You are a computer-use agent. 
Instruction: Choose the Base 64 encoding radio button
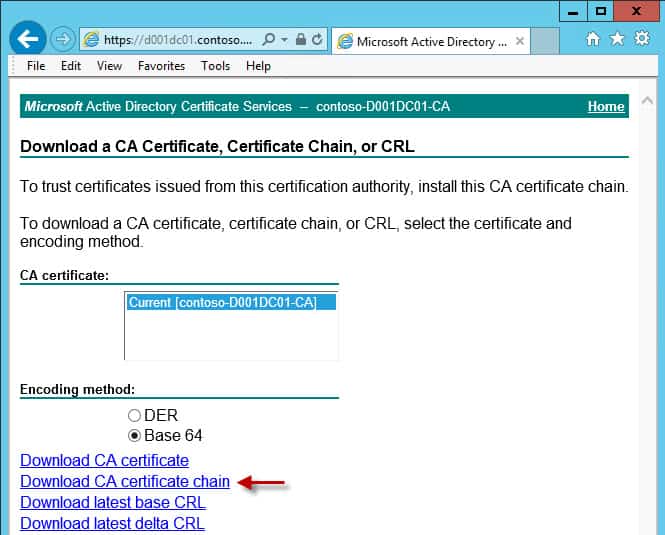click(x=134, y=436)
